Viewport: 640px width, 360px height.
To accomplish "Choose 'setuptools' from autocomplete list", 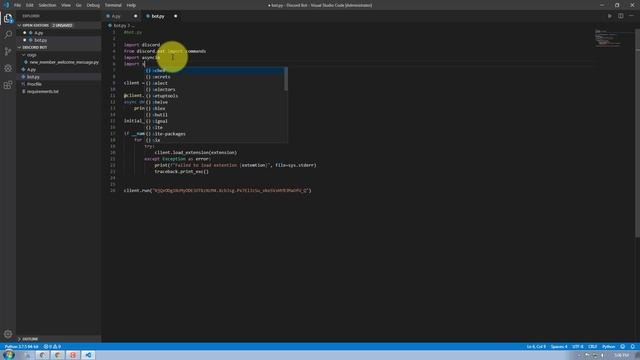I will click(x=215, y=96).
